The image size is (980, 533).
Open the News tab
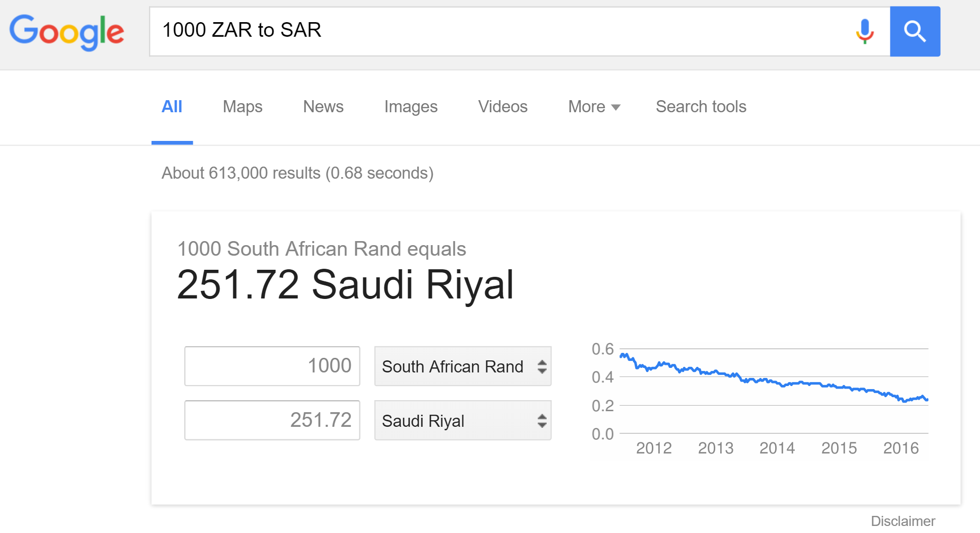click(x=323, y=107)
